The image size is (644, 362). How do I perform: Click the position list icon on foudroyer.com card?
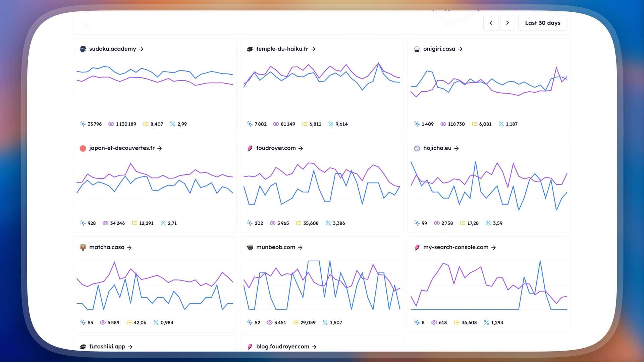299,223
